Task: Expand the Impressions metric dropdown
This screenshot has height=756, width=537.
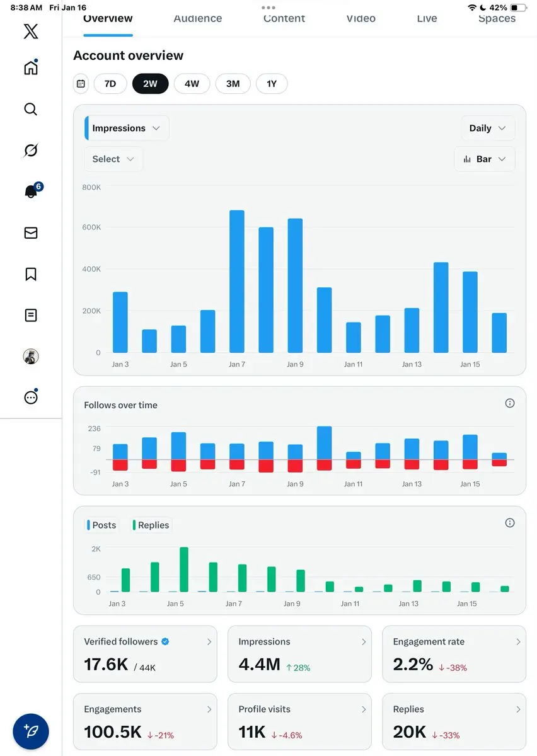Action: coord(127,128)
